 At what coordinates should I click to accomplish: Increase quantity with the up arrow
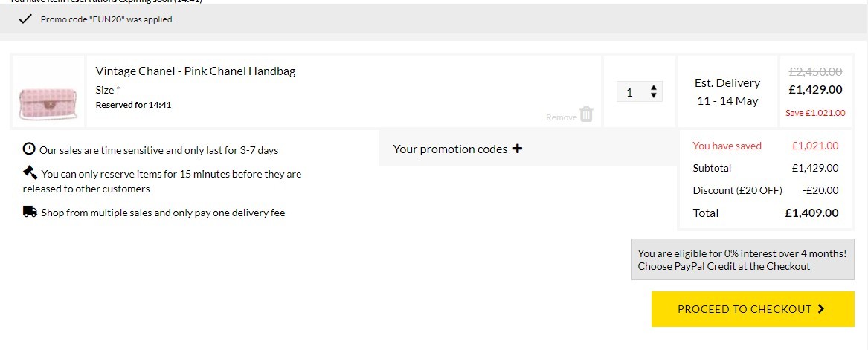pyautogui.click(x=654, y=88)
